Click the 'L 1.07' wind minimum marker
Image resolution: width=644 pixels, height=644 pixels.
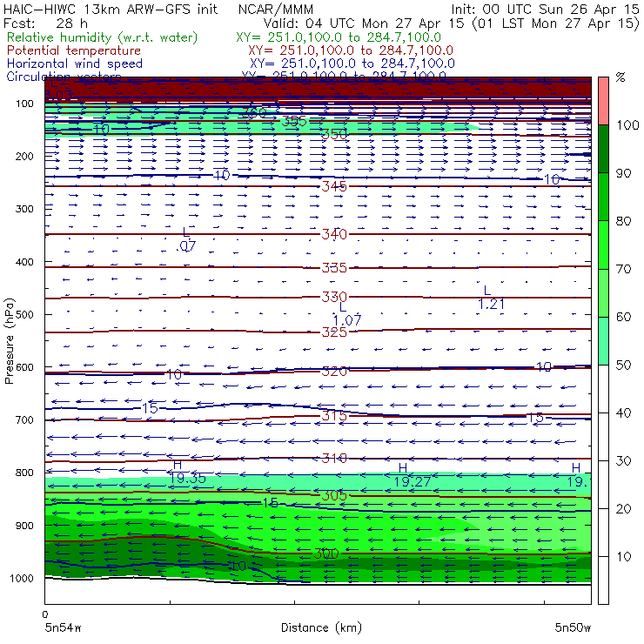click(x=347, y=314)
